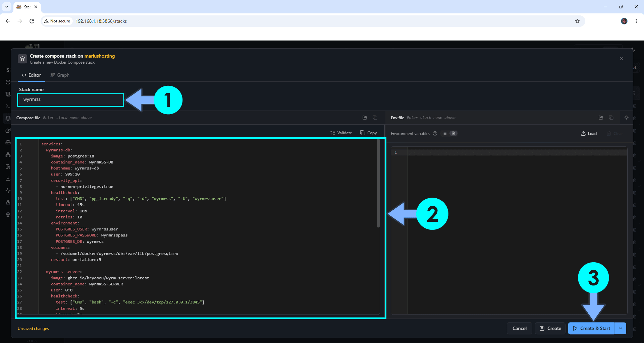Load environment variables from file
Screen dimensions: 644x343
[589, 134]
